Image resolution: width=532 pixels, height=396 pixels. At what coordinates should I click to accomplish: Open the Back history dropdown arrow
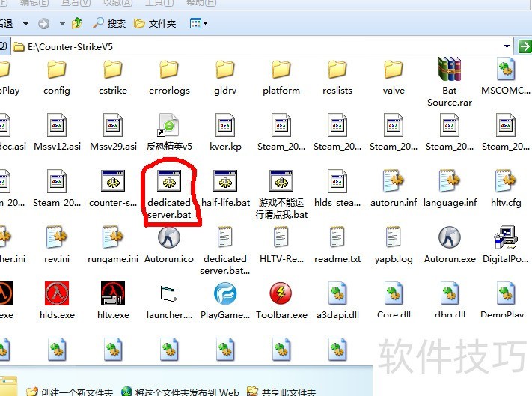point(25,23)
